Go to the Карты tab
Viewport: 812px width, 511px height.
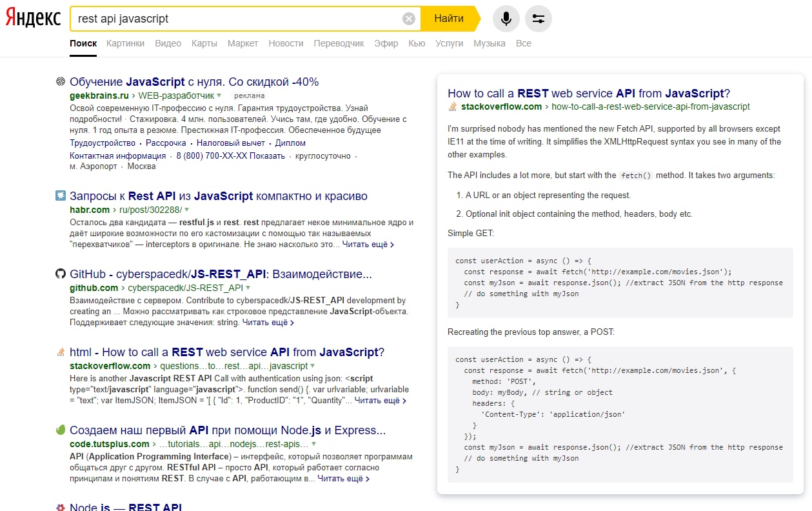point(204,43)
